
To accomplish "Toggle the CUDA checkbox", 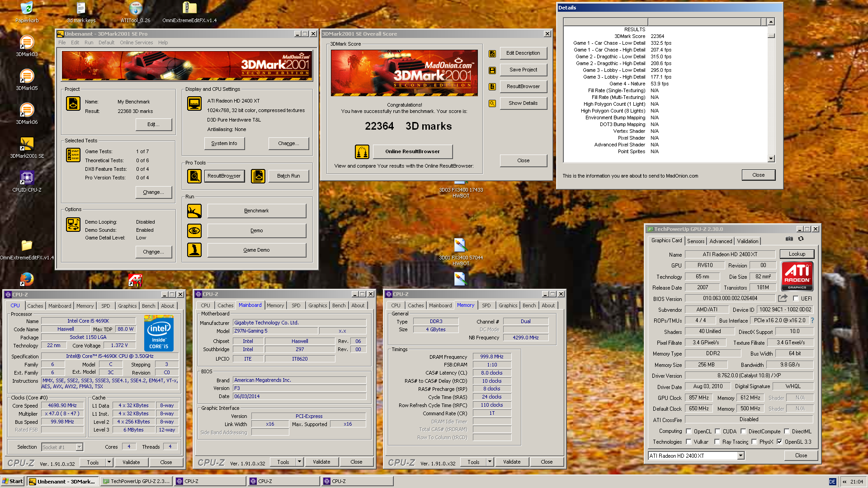I will (717, 432).
